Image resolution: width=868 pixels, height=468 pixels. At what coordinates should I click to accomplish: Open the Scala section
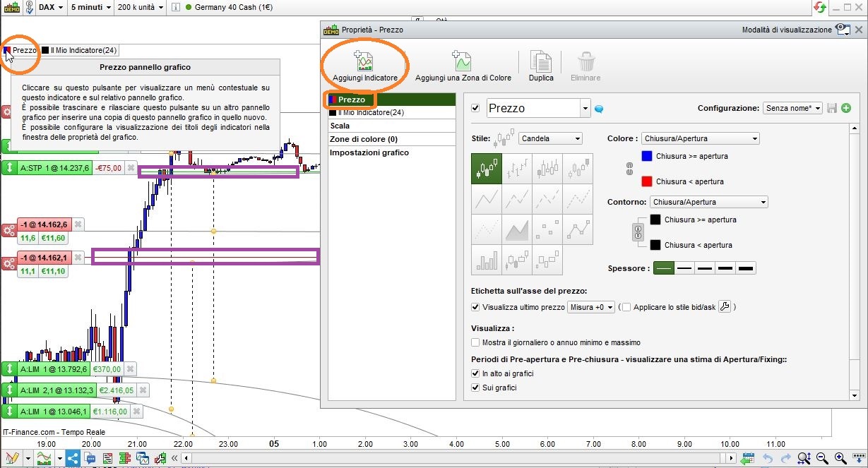coord(391,126)
